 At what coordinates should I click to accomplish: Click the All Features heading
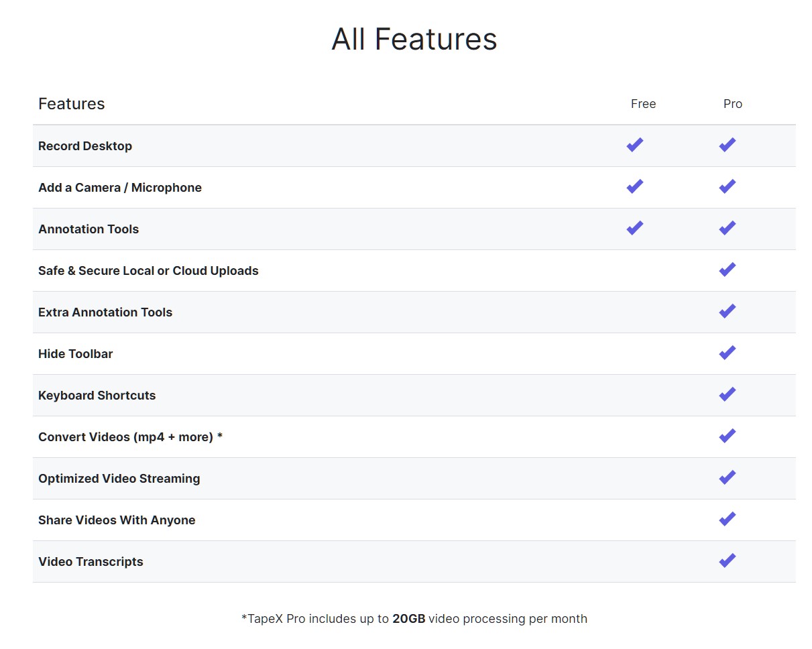click(x=414, y=39)
